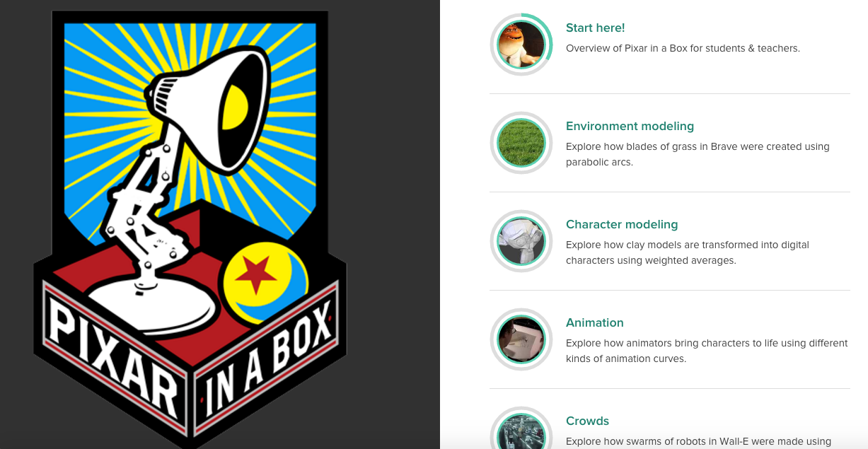
Task: Click the parabolic arcs grass description text
Action: tap(698, 154)
